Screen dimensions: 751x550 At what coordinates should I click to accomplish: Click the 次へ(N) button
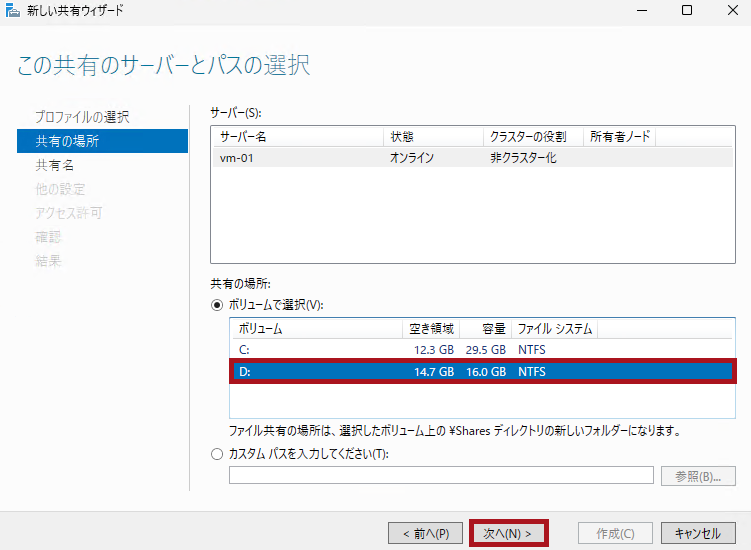[x=509, y=533]
